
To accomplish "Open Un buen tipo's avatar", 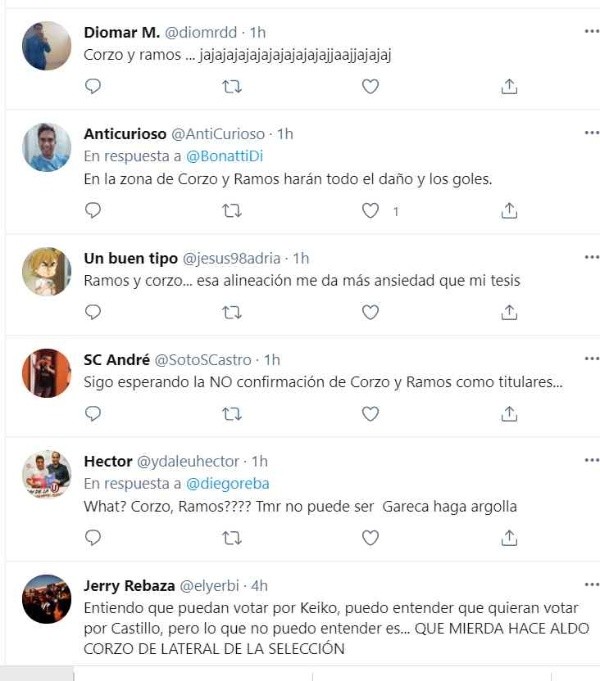I will 46,271.
